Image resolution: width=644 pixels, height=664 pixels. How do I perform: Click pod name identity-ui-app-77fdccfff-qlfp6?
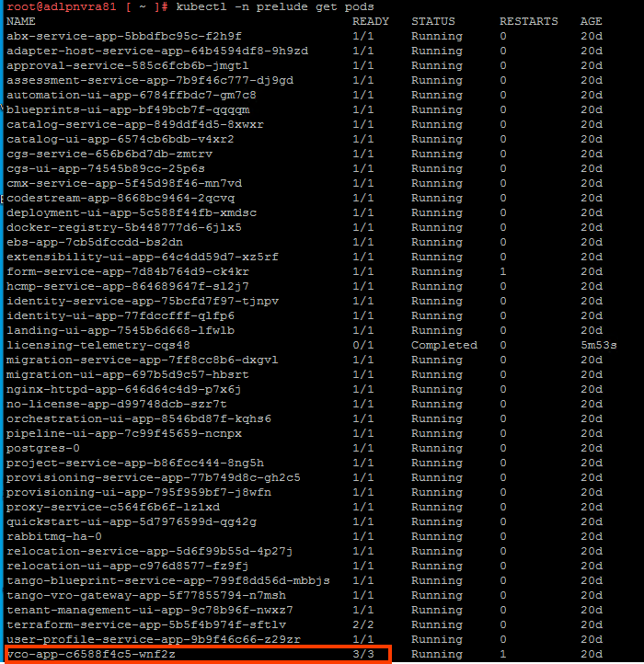[121, 316]
